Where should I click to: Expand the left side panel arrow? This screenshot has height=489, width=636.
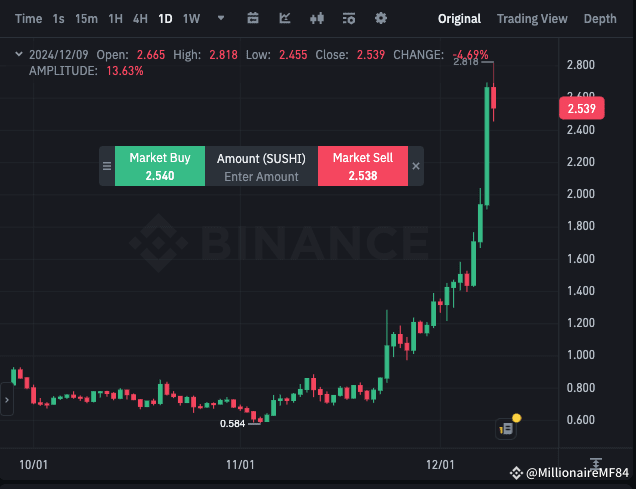pos(6,400)
